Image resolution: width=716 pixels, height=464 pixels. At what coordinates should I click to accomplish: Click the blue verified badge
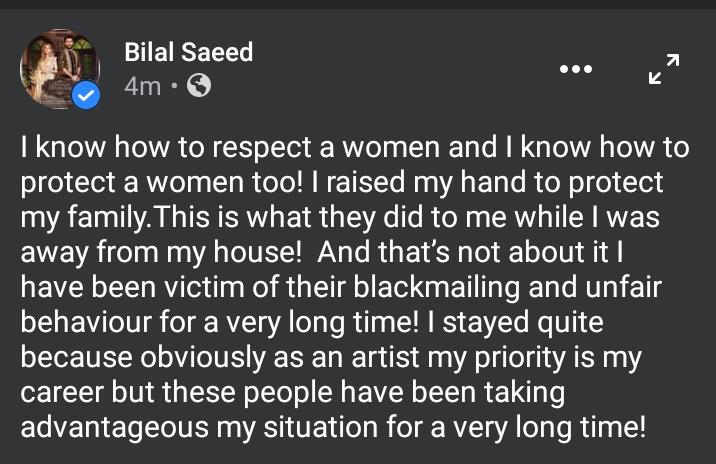[86, 96]
